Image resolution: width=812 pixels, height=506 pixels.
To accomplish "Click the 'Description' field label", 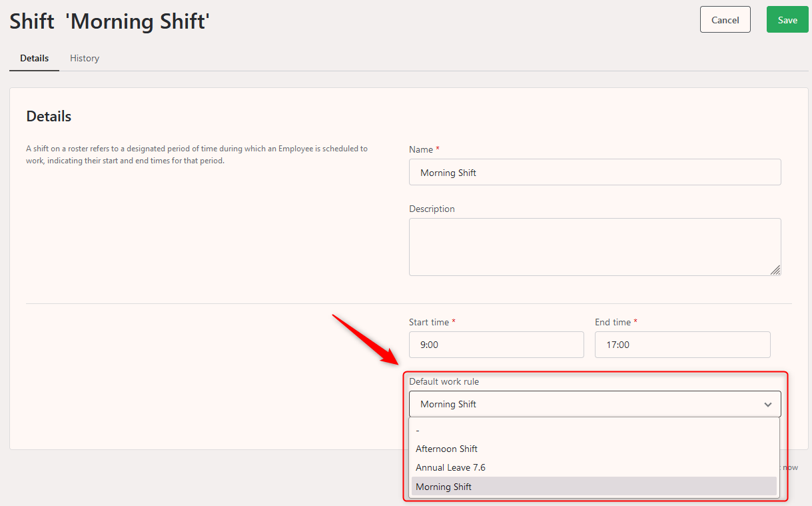I will (x=432, y=209).
